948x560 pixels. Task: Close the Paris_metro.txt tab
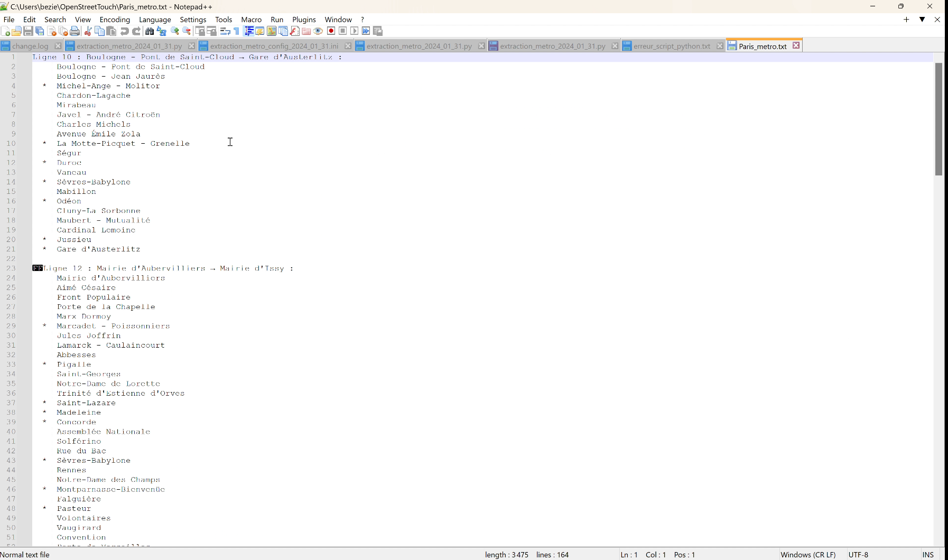pos(796,45)
